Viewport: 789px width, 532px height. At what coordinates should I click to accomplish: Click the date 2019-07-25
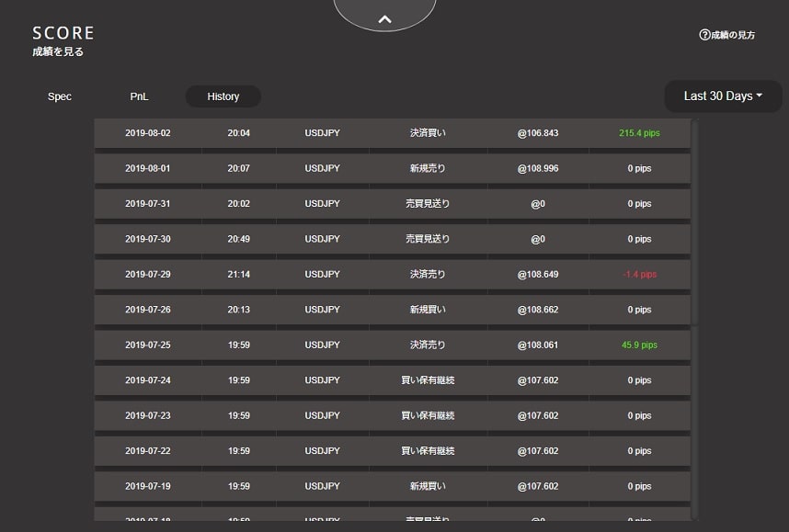(x=148, y=345)
